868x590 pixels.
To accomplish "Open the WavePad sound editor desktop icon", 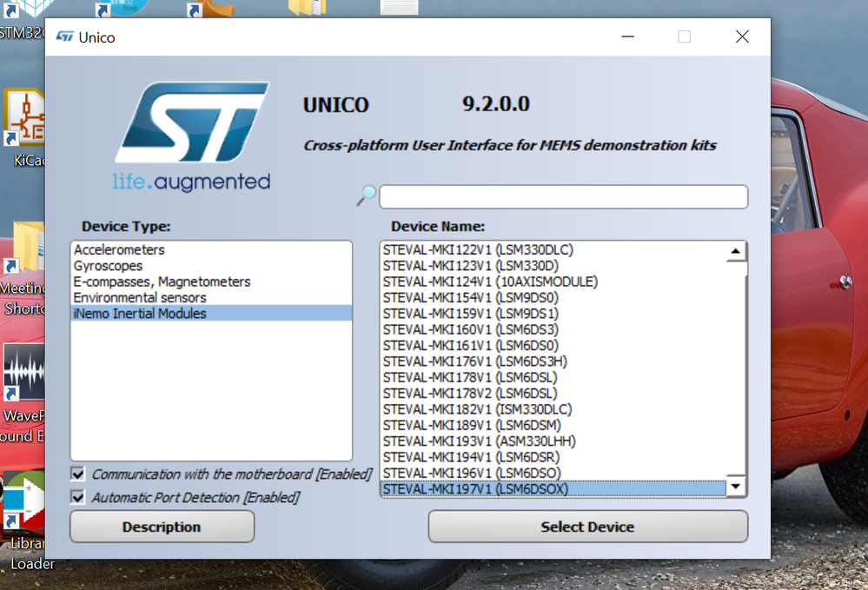I will pos(23,372).
